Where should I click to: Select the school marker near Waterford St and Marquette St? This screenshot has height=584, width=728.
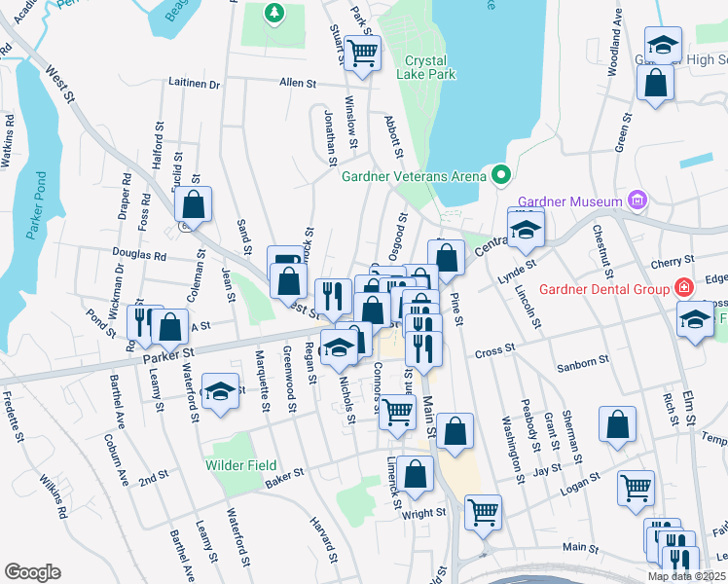click(x=221, y=392)
